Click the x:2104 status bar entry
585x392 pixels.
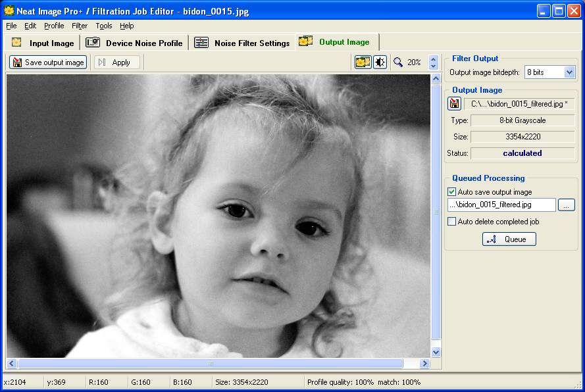[x=15, y=382]
